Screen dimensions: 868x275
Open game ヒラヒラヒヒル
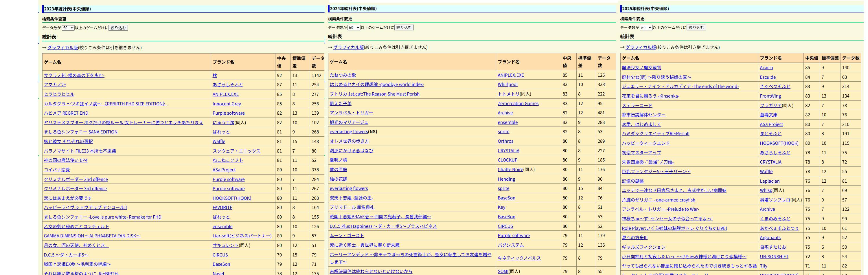tap(59, 94)
